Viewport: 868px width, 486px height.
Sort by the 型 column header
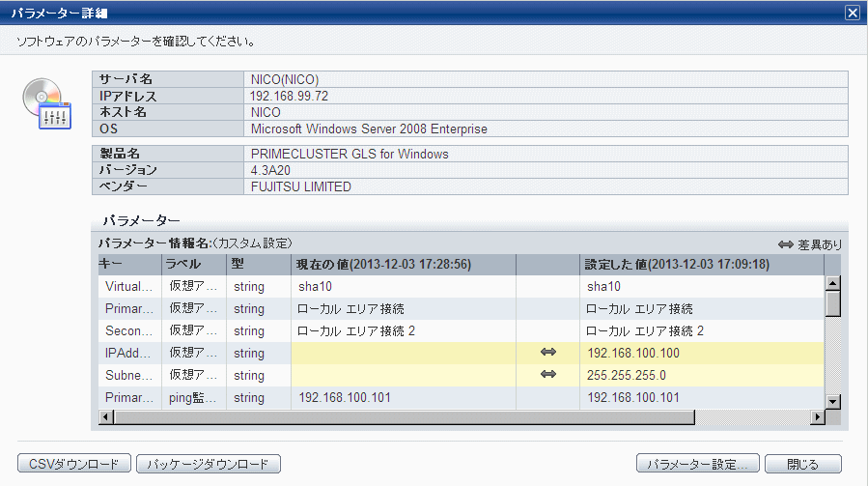pos(259,265)
